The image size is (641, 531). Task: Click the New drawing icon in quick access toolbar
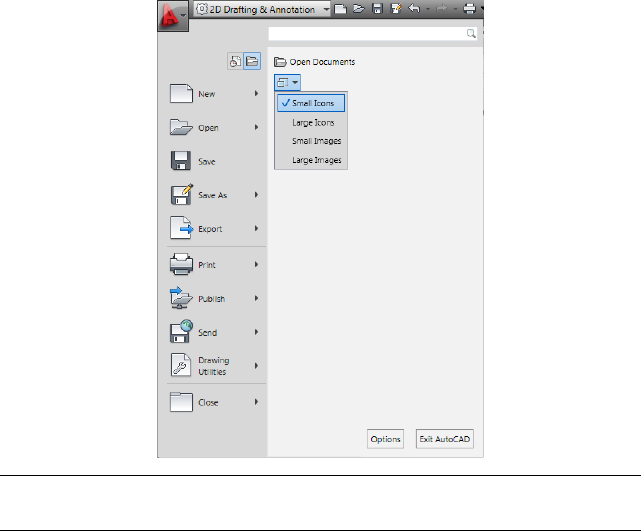point(340,9)
